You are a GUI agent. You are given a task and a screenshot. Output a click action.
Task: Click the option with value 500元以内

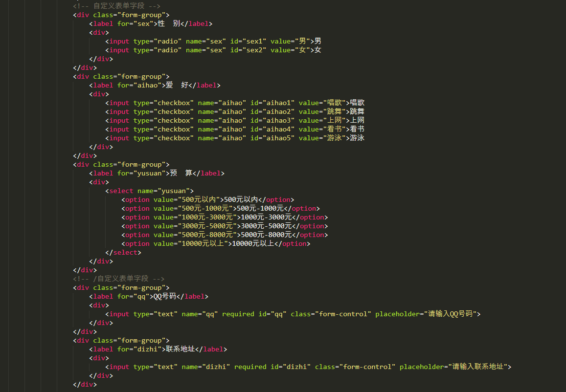click(x=208, y=199)
